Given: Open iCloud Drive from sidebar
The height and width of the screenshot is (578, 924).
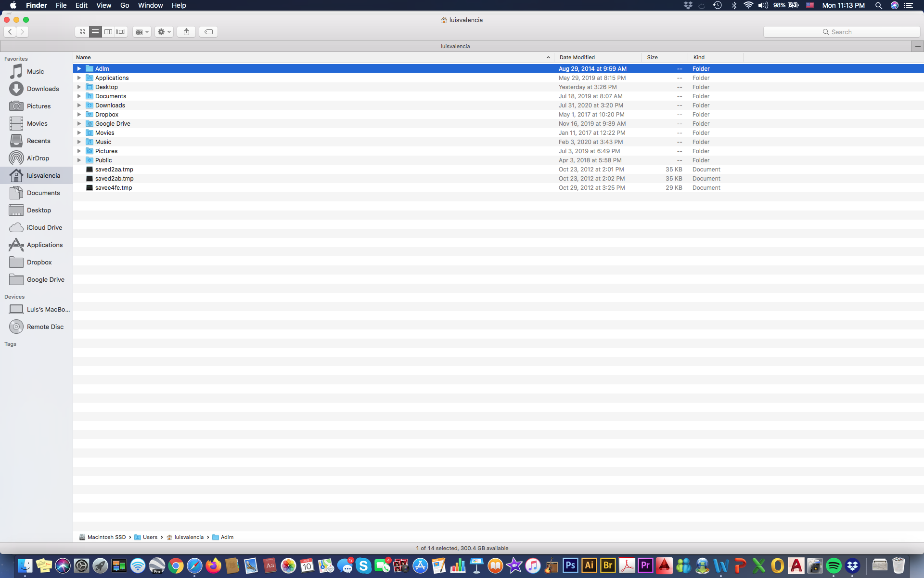Looking at the screenshot, I should click(44, 227).
